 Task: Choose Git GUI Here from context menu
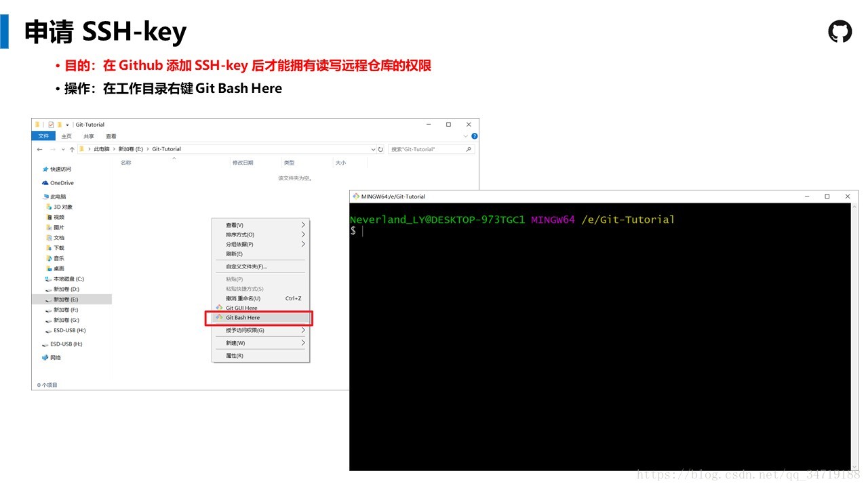(x=261, y=308)
